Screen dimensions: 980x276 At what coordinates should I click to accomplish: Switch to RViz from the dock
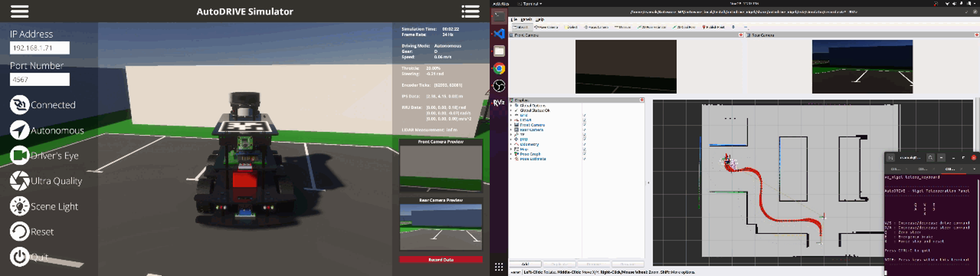[499, 103]
